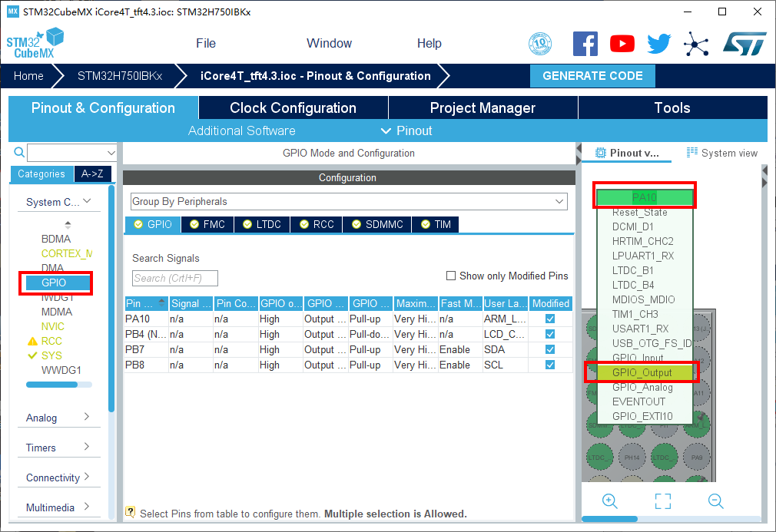Expand the Connectivity category

[58, 477]
